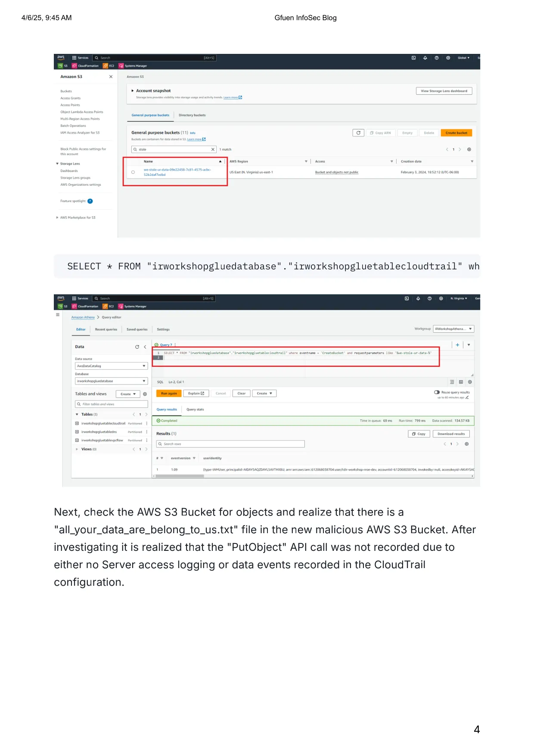Open query editor preferences gear icon

470,382
